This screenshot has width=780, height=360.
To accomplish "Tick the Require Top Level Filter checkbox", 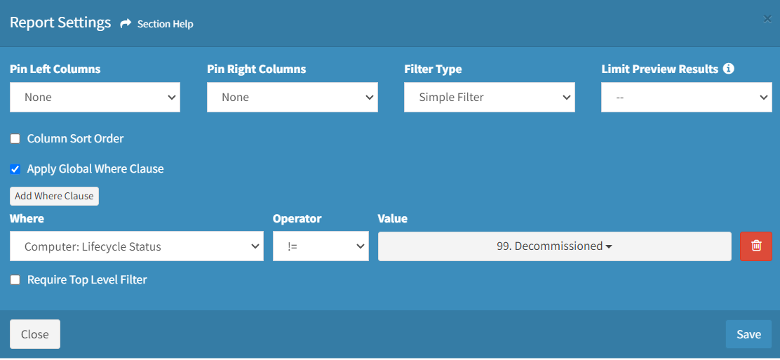I will coord(15,280).
